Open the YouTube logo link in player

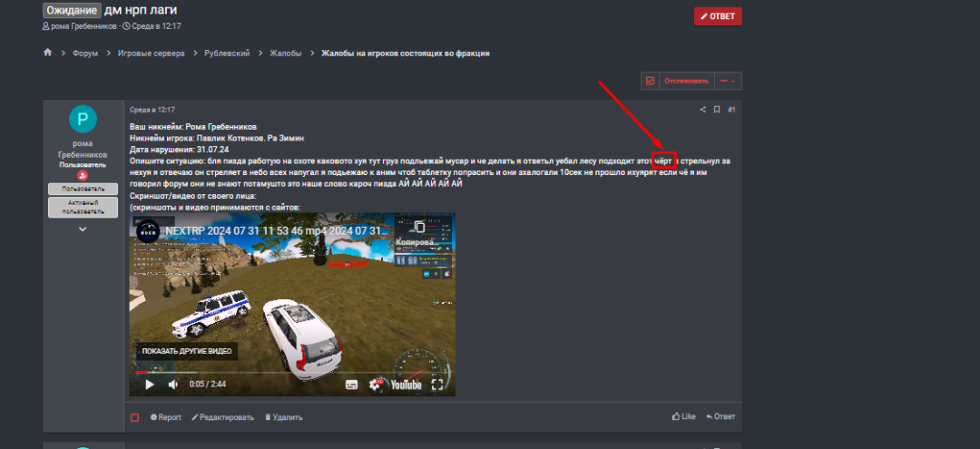tap(406, 385)
